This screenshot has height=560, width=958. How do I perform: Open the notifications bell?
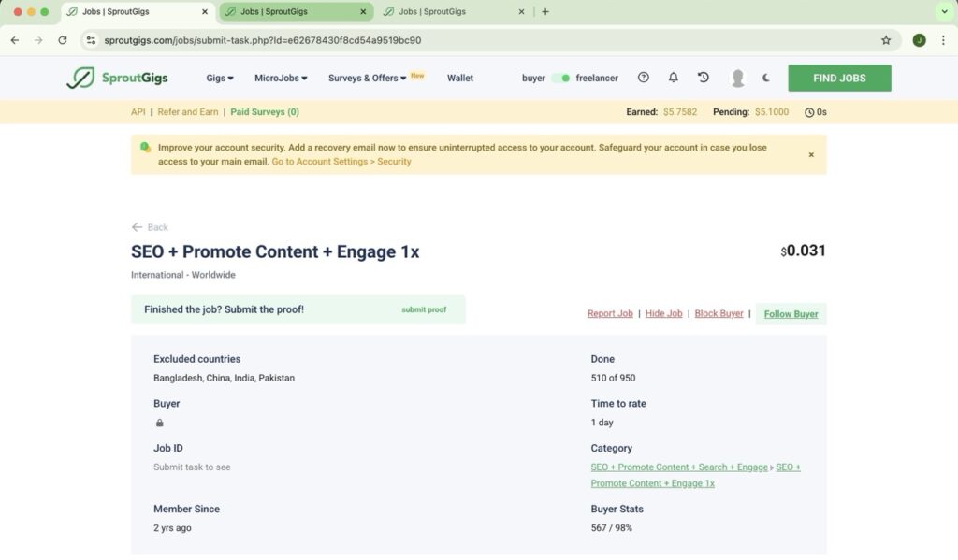pyautogui.click(x=673, y=78)
